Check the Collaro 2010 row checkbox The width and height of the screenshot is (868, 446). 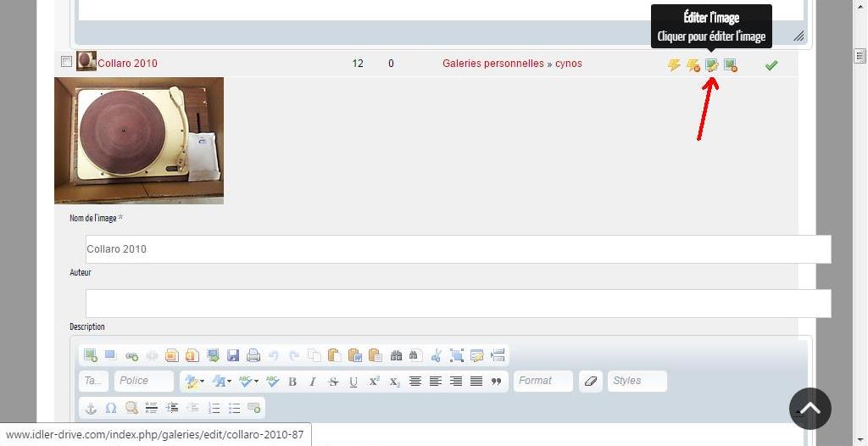pyautogui.click(x=67, y=61)
